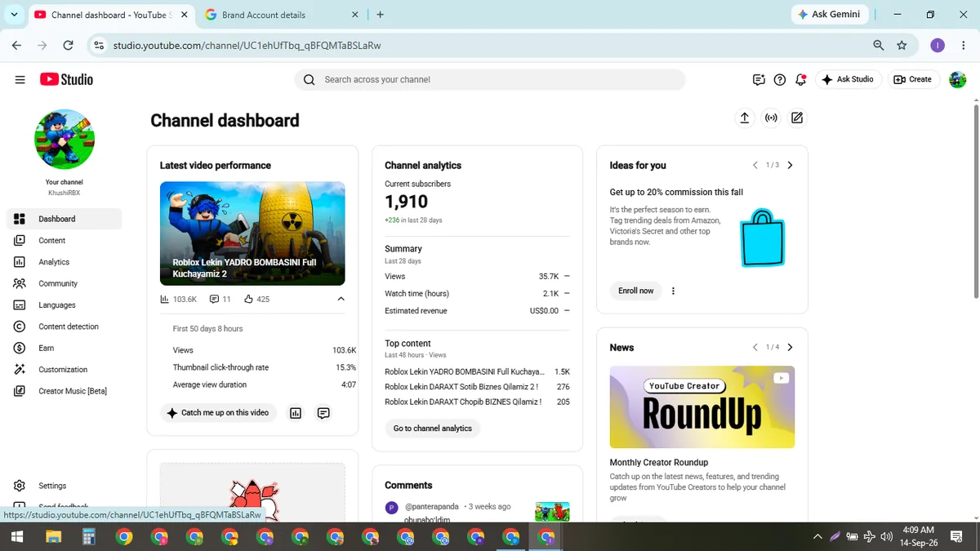This screenshot has width=980, height=551.
Task: Go to previous idea card
Action: click(755, 165)
